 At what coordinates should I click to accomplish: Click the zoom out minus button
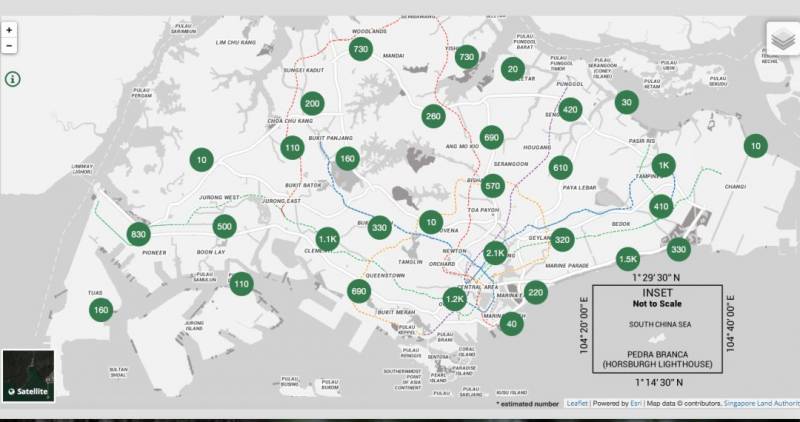click(x=9, y=46)
